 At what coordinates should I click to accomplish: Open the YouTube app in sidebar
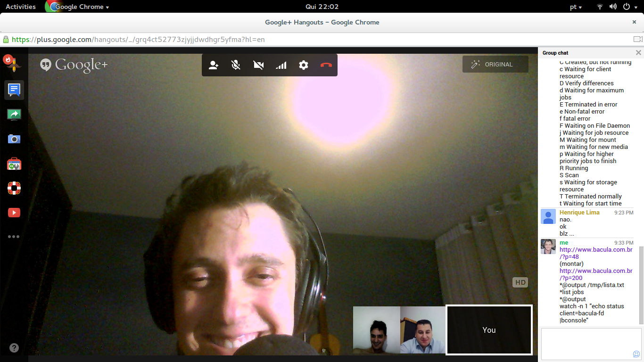click(x=14, y=213)
